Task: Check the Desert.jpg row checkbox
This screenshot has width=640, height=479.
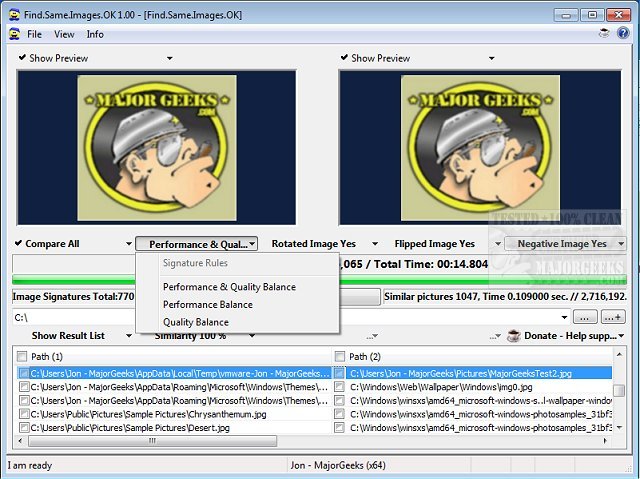Action: tap(24, 428)
